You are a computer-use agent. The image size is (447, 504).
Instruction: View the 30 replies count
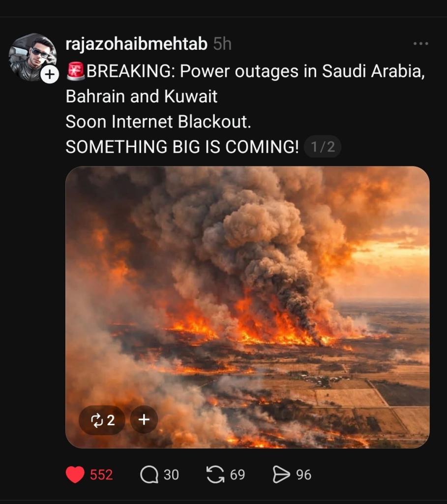pyautogui.click(x=171, y=474)
